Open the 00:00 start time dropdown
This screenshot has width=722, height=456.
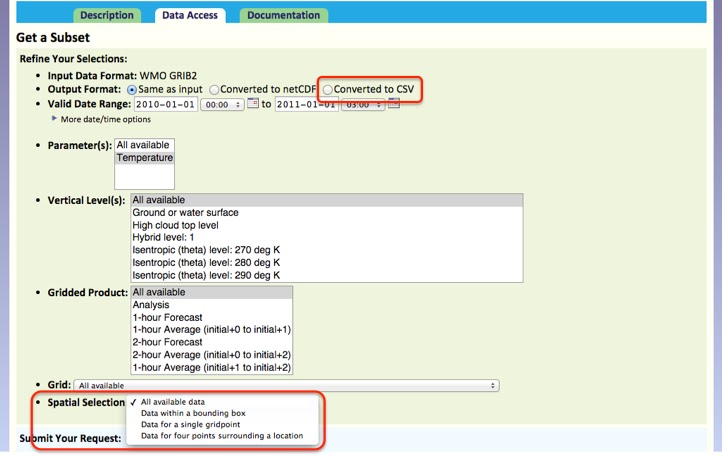222,105
